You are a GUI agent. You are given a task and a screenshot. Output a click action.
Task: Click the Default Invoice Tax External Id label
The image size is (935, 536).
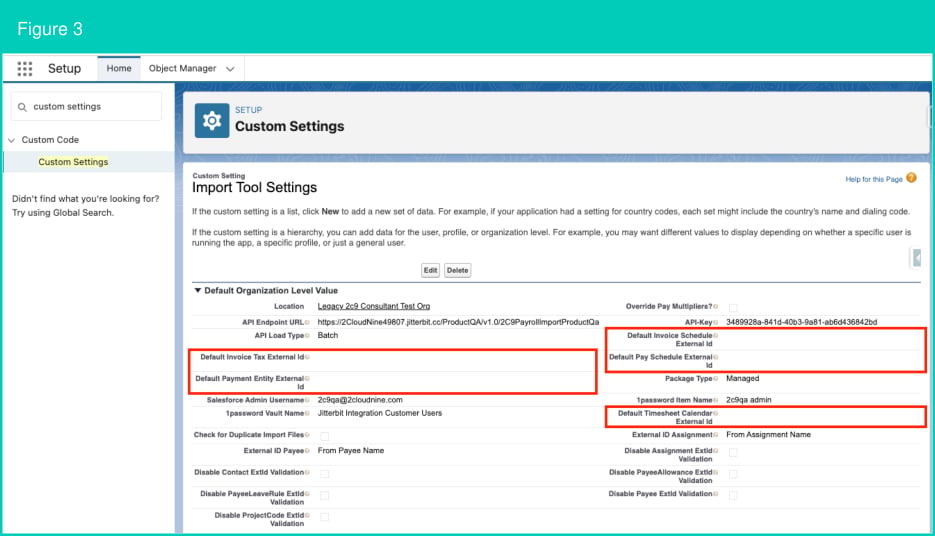(252, 357)
